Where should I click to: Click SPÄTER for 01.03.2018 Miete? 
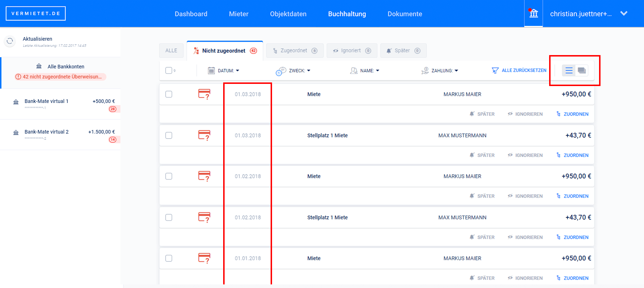482,114
